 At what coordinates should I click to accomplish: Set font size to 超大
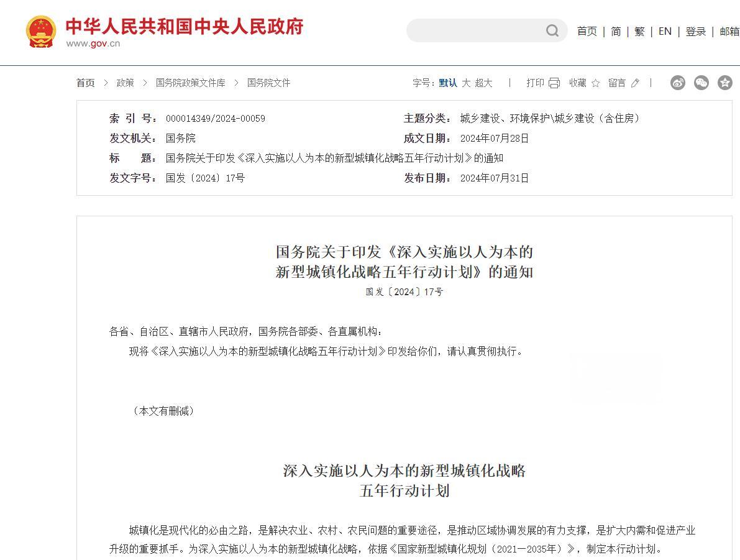click(483, 83)
